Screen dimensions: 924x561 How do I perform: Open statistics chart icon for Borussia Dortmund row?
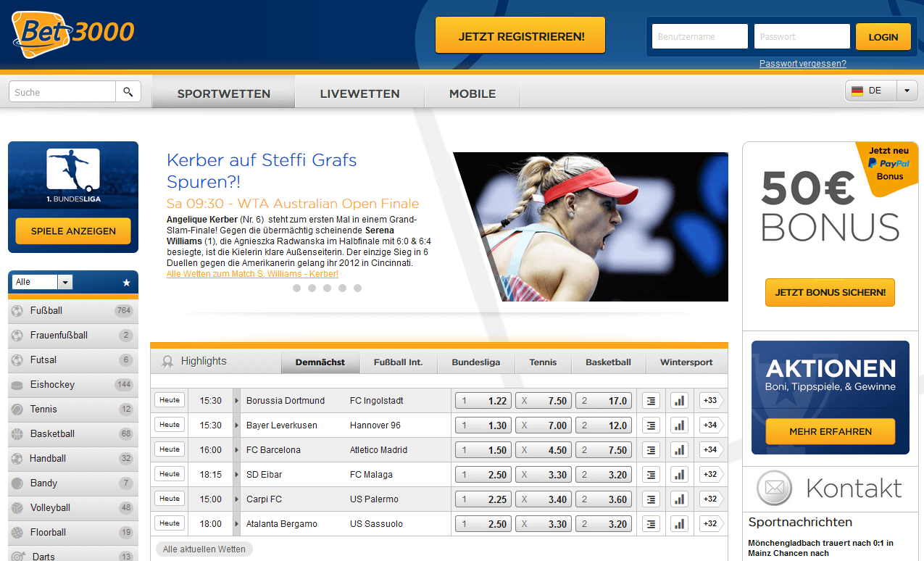[x=678, y=400]
